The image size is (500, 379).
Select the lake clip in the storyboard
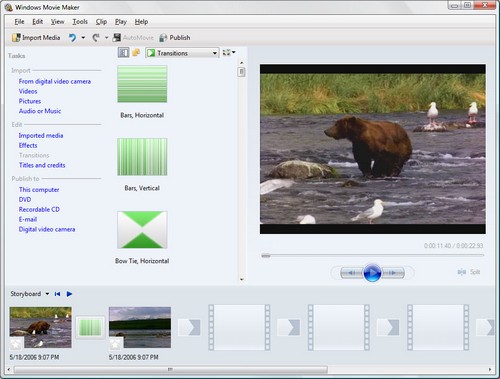[140, 327]
